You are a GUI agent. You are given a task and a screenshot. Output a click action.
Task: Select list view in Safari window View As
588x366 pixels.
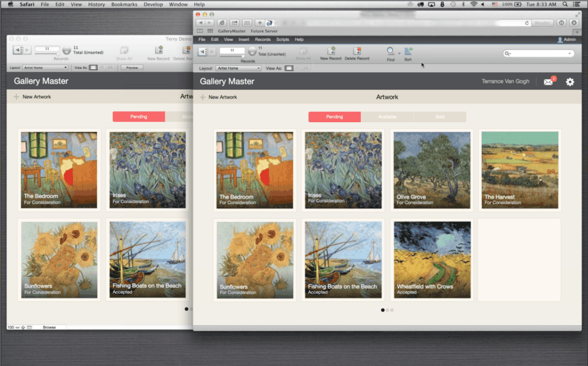coord(298,68)
